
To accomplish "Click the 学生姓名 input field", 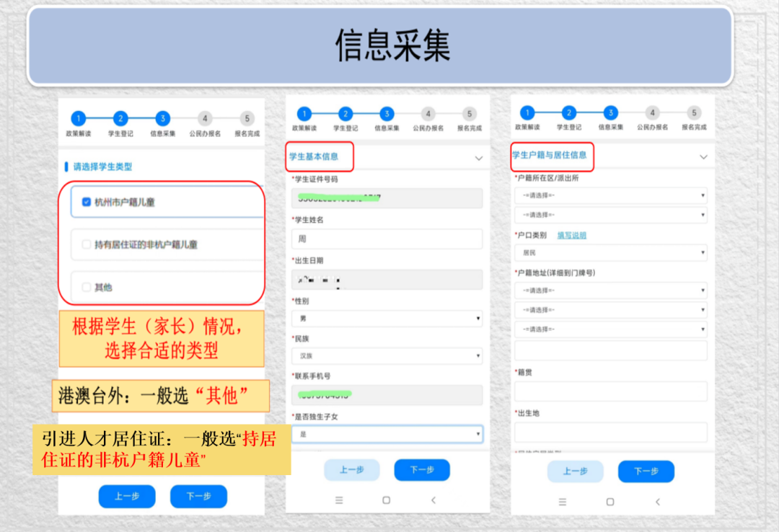I will (387, 239).
